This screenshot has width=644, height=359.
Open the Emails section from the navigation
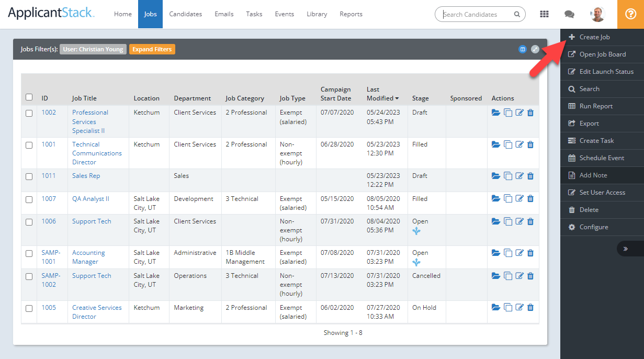click(x=224, y=14)
